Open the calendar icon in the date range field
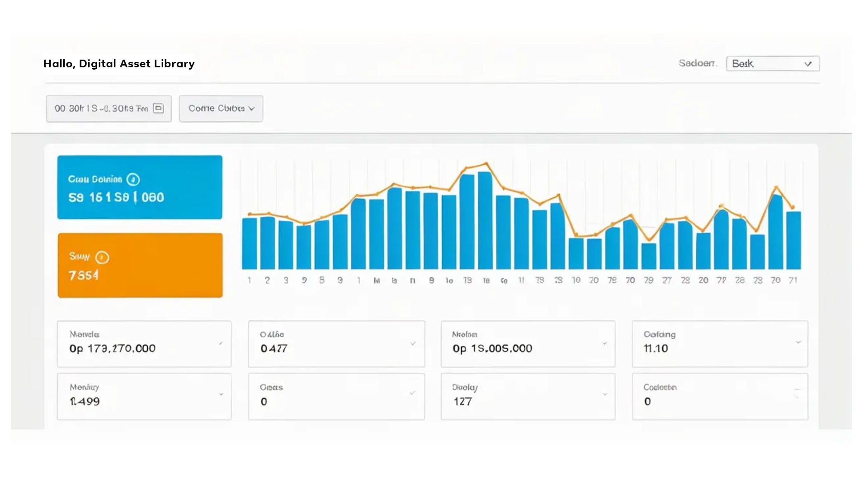 tap(158, 108)
